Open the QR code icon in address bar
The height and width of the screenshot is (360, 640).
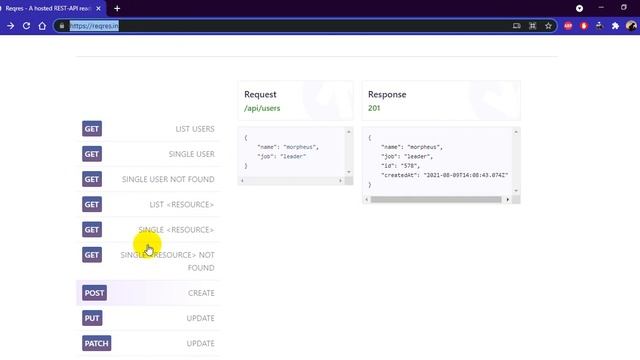point(533,26)
